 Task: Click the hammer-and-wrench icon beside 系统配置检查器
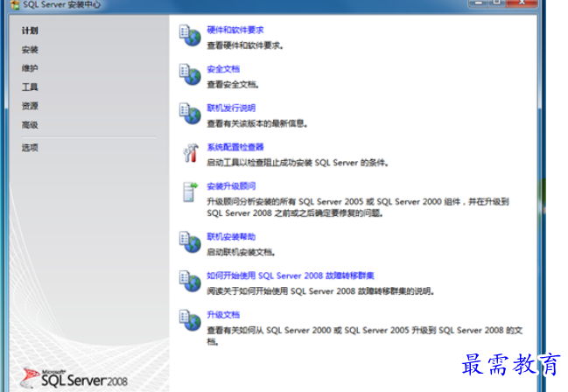(x=191, y=152)
